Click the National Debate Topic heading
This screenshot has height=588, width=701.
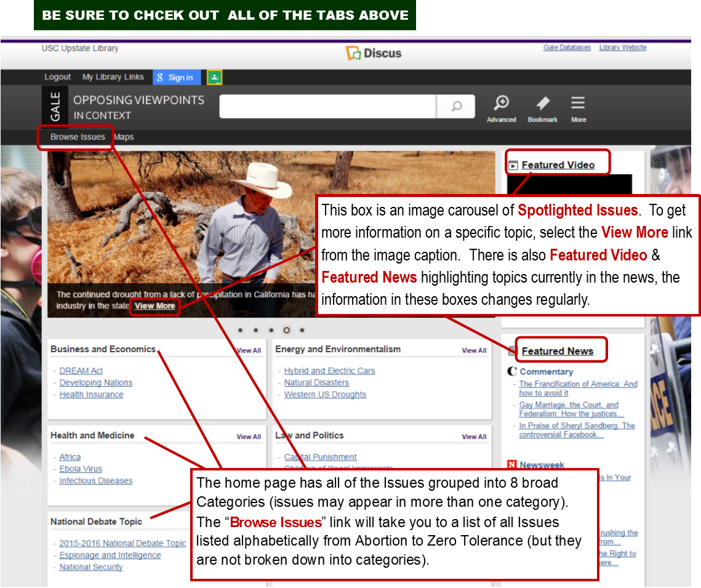[96, 522]
